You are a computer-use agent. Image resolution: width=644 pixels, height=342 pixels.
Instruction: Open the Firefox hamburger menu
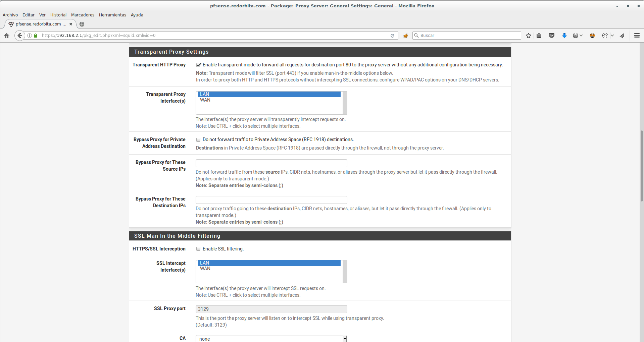click(x=637, y=36)
